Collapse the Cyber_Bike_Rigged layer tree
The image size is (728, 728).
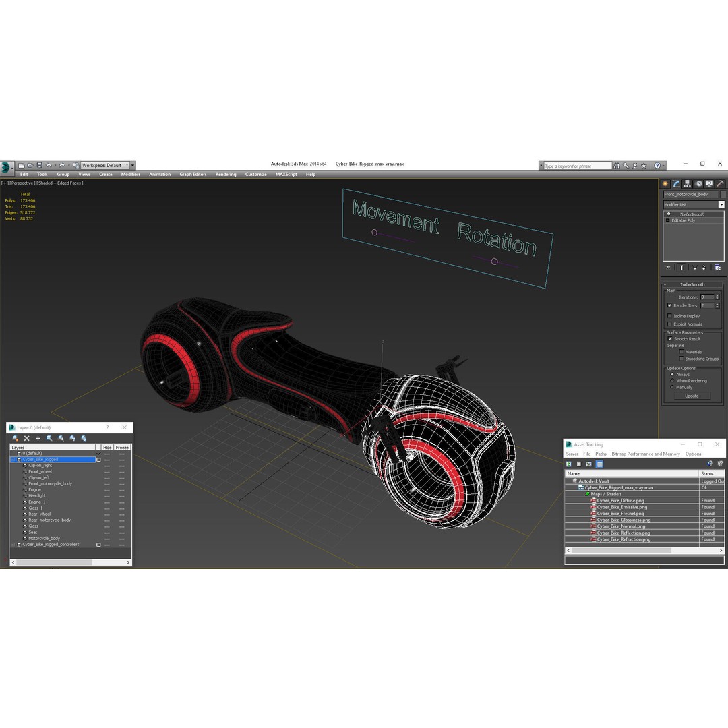(13, 460)
